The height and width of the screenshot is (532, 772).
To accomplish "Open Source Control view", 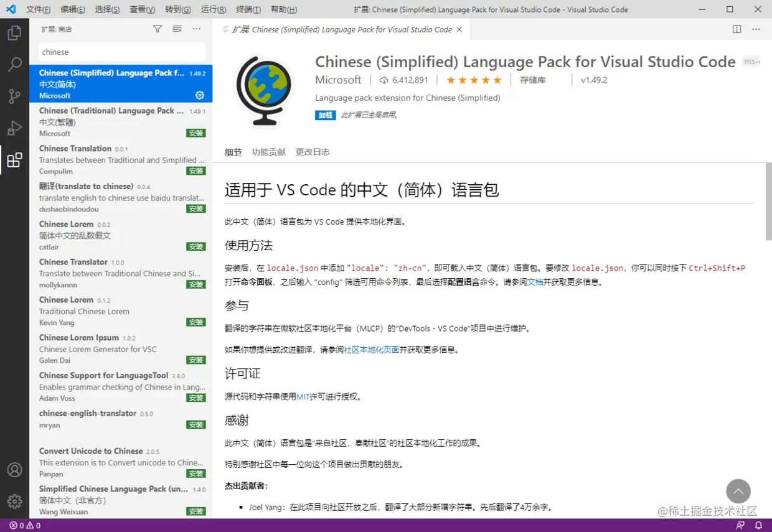I will click(14, 96).
